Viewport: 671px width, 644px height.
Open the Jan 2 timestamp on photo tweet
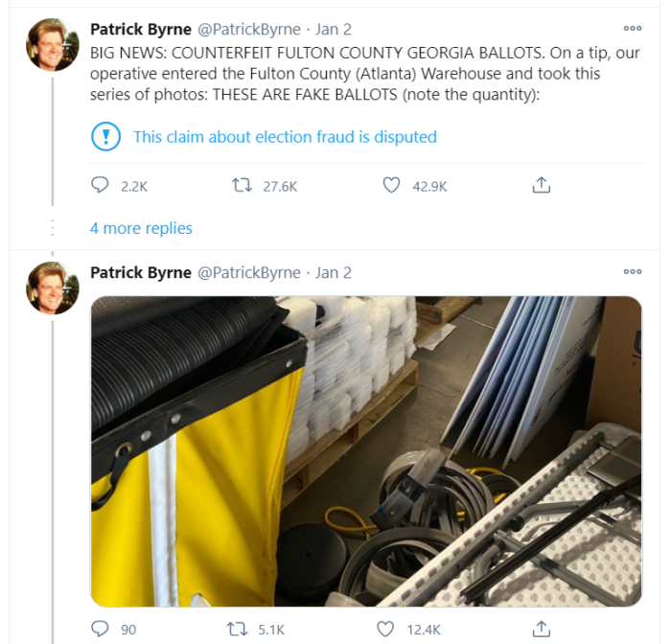(x=334, y=273)
